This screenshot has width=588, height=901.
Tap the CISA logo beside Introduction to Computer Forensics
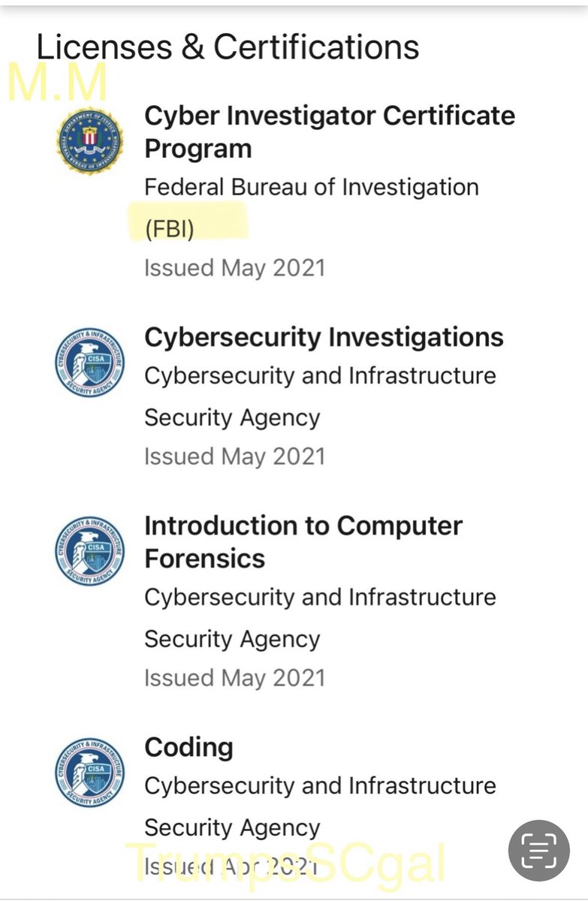90,551
